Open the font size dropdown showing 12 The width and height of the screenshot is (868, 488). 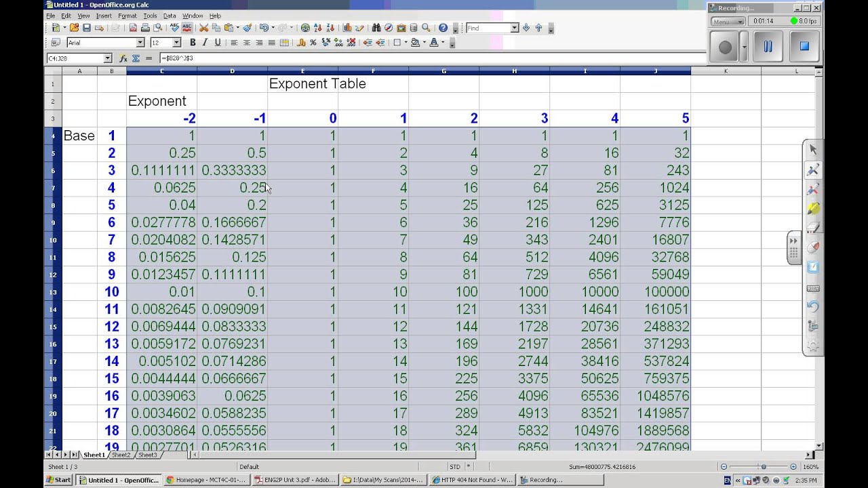pos(176,43)
